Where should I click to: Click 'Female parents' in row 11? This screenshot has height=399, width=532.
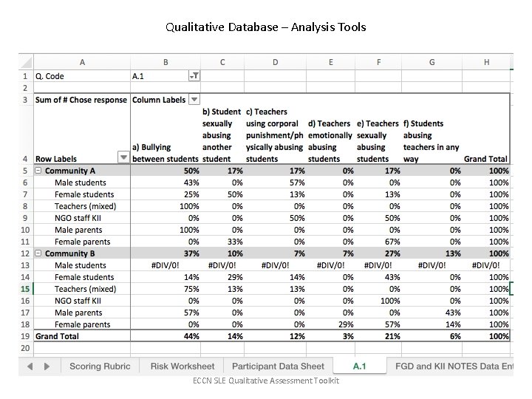point(83,242)
